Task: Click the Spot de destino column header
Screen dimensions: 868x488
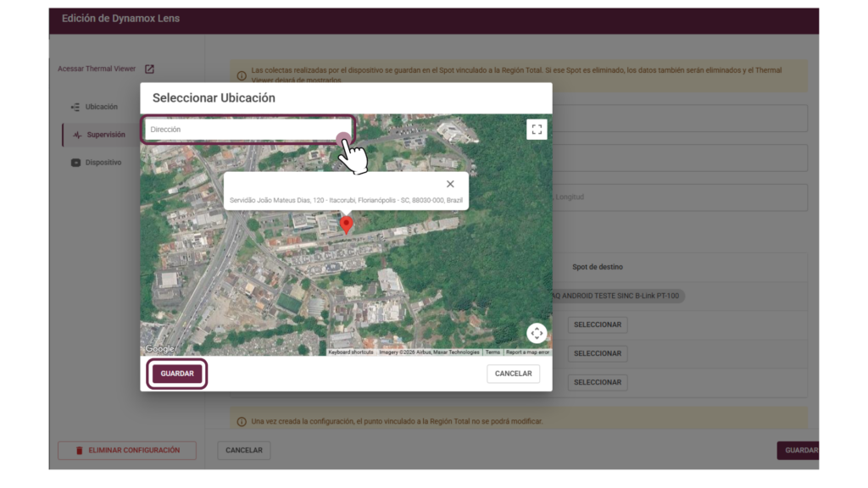Action: click(598, 267)
